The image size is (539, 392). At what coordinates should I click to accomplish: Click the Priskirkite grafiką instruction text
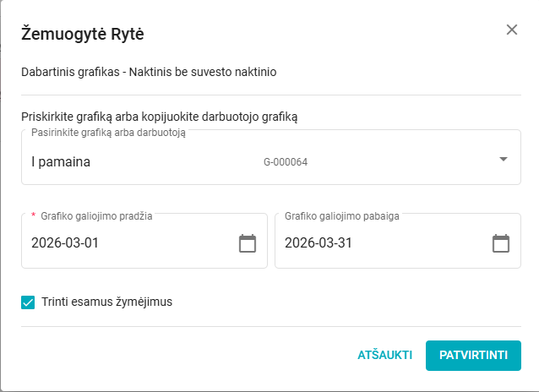coord(159,116)
